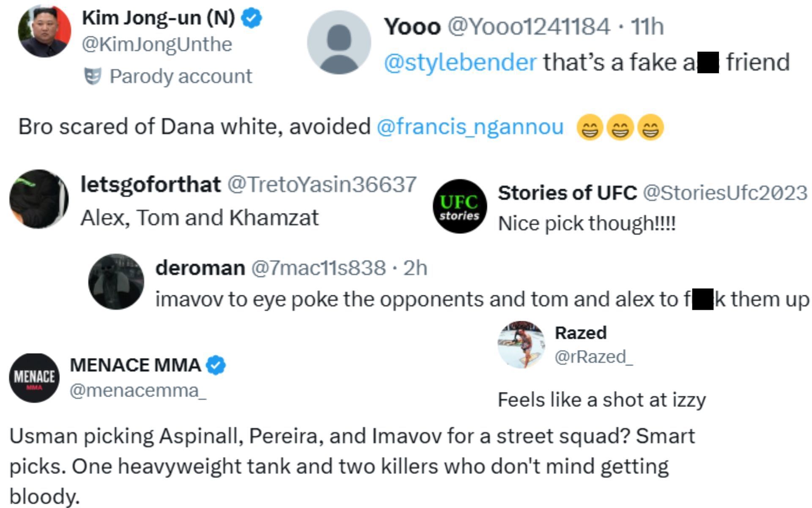The image size is (812, 508).
Task: Click Kim Jong-un parody profile avatar
Action: (44, 31)
